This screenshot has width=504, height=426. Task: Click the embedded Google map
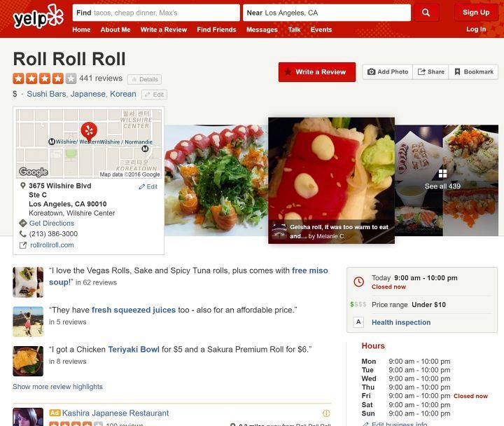(89, 144)
